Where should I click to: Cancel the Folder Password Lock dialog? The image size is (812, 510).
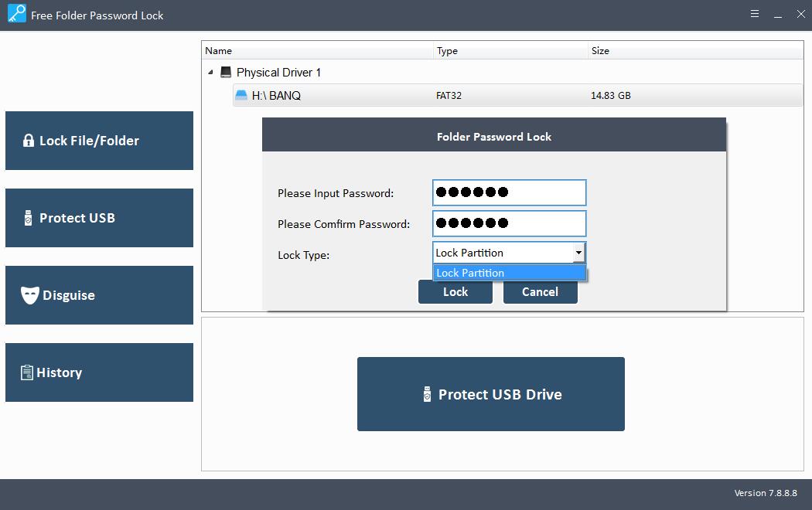(x=540, y=291)
